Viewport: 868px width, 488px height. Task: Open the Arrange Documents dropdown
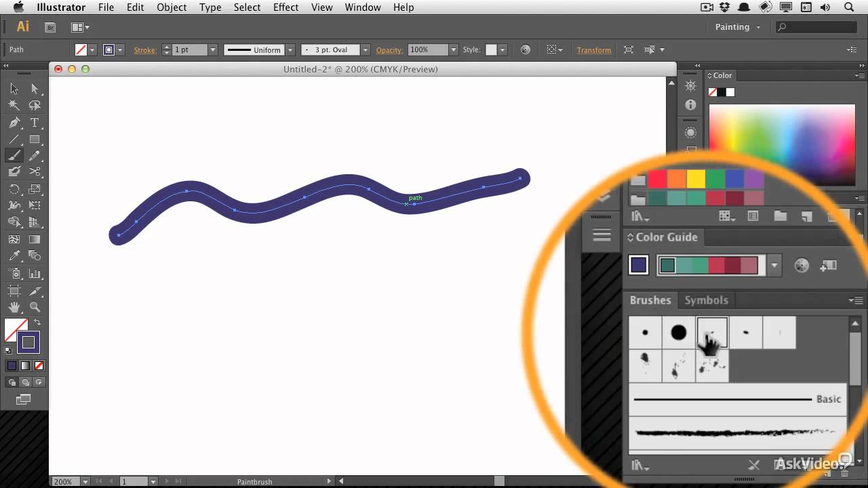(x=81, y=28)
